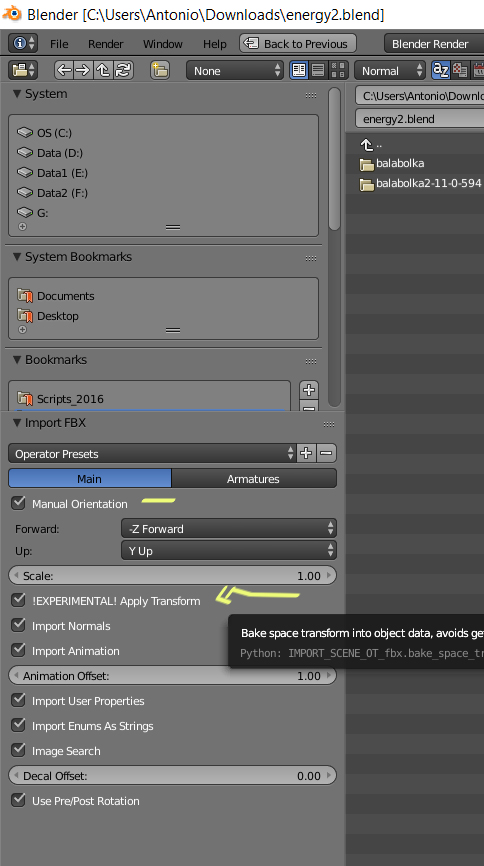Switch to long list display mode

coord(318,70)
